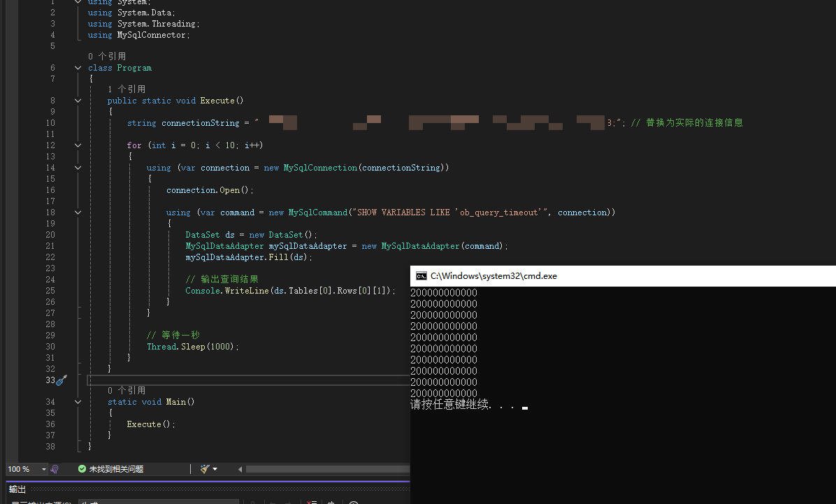
Task: Click the screwdriver quick actions icon at line 33
Action: (x=62, y=380)
